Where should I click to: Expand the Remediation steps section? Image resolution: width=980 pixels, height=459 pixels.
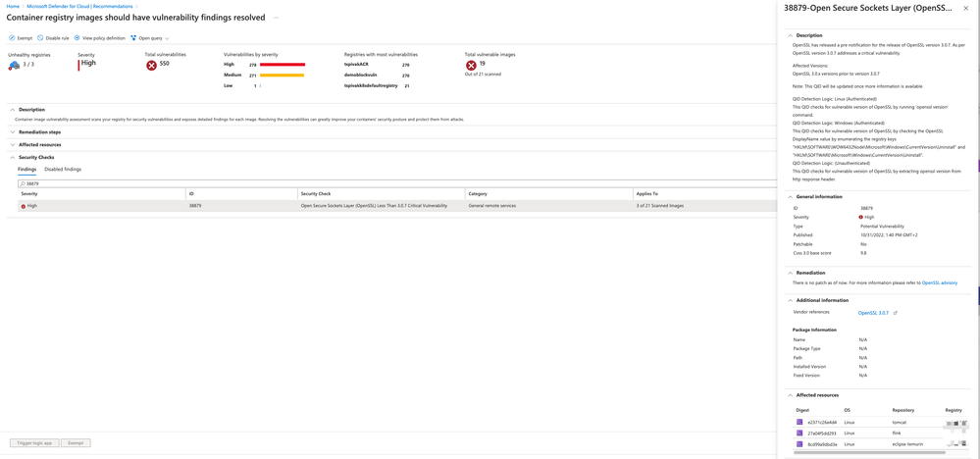click(x=13, y=132)
